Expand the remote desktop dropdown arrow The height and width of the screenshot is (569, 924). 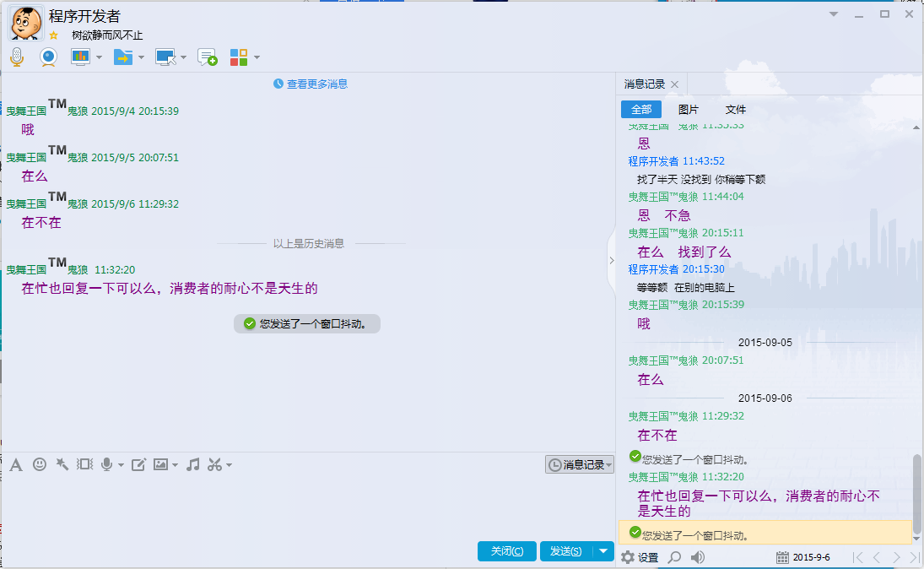pos(183,57)
